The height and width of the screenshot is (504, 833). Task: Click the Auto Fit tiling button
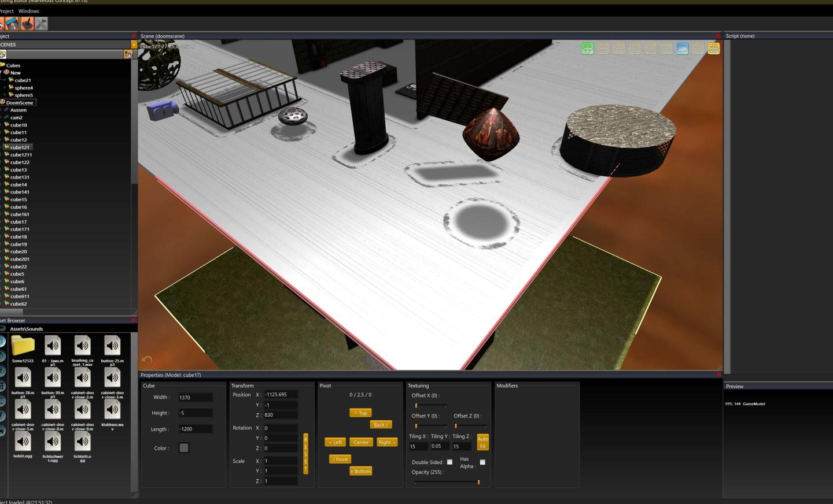tap(482, 442)
